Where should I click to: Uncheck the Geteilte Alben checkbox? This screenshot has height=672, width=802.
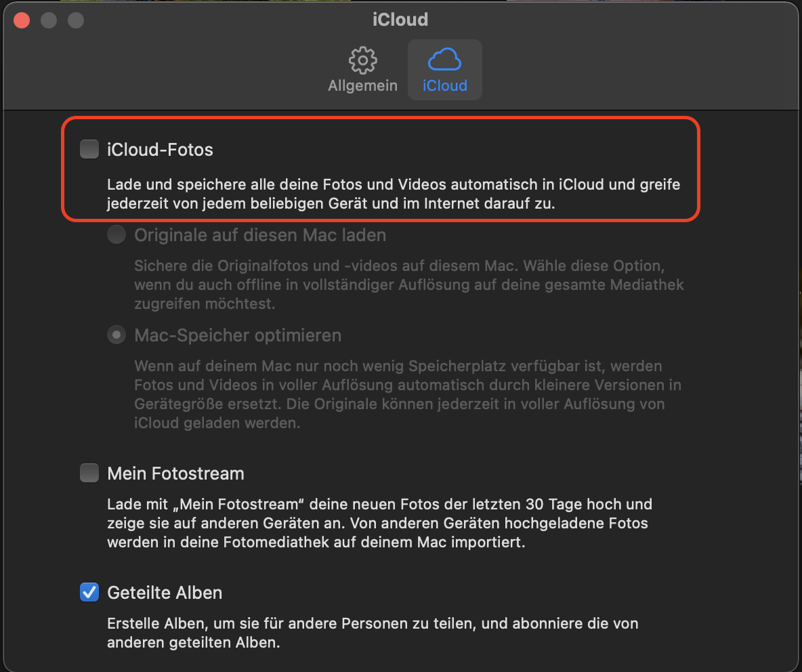point(89,593)
